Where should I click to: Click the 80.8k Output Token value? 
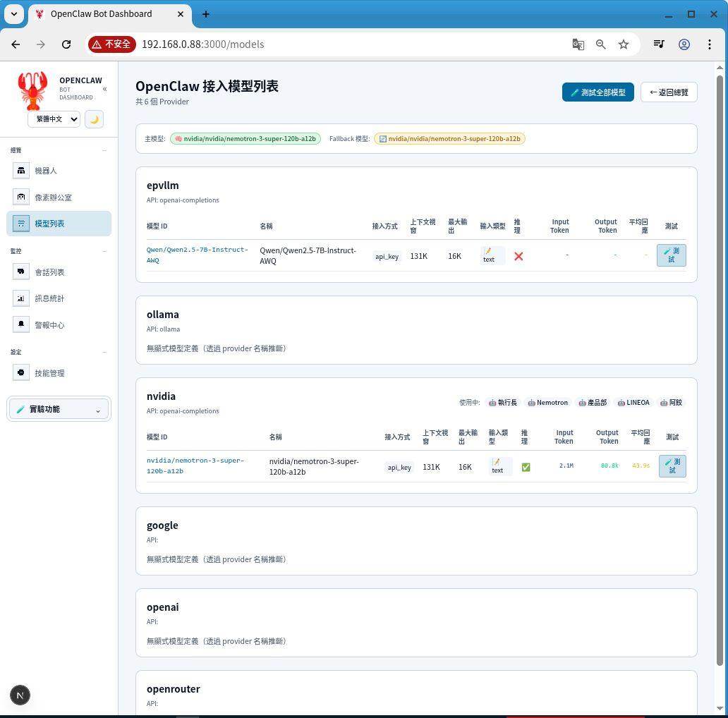(609, 466)
